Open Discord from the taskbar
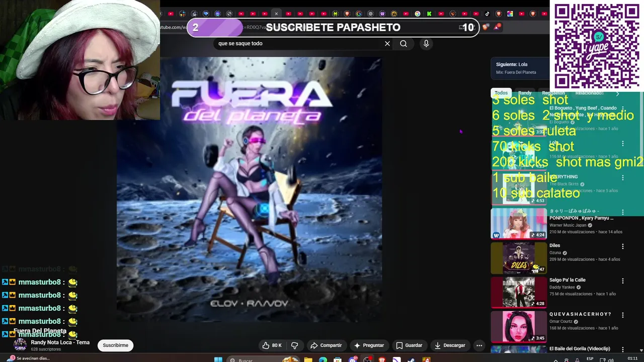Viewport: 644px width, 362px height. [x=353, y=359]
